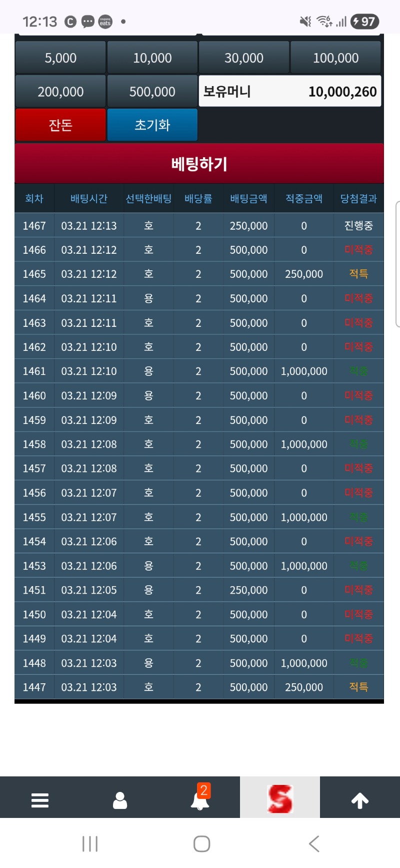Screen dimensions: 400x868
Task: Tap Android back navigation button
Action: (x=314, y=844)
